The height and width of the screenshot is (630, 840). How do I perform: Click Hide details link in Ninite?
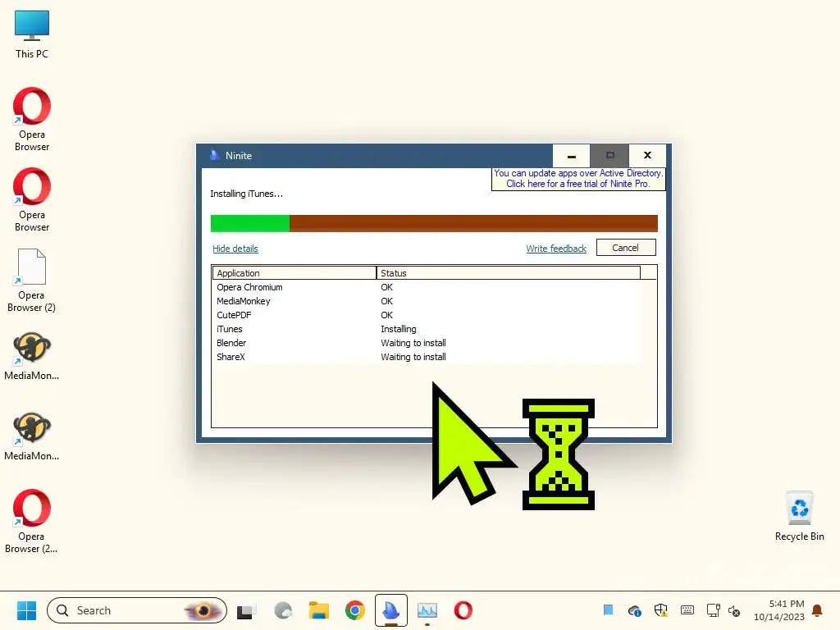[x=235, y=249]
